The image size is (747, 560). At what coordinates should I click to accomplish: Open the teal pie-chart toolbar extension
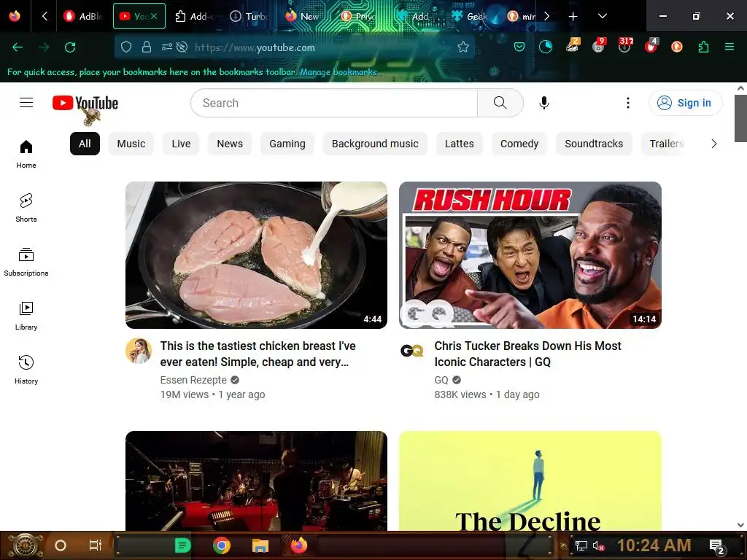pos(546,47)
